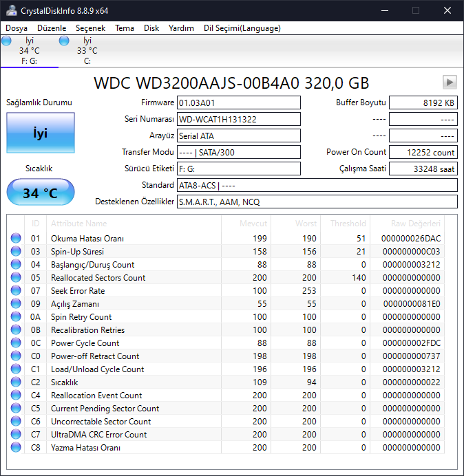Click status icon for Okuma Hatası Oranı

(16, 238)
